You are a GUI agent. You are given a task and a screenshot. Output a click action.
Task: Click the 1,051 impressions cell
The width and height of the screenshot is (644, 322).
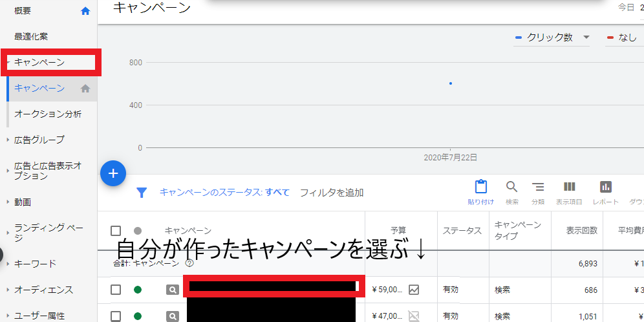pos(588,316)
